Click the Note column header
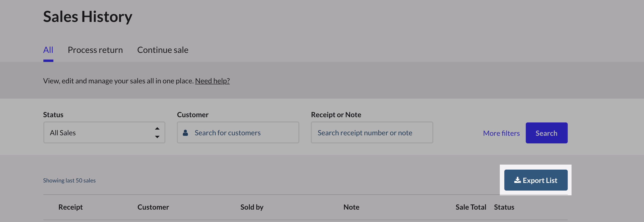Viewport: 644px width, 222px height. click(x=351, y=207)
